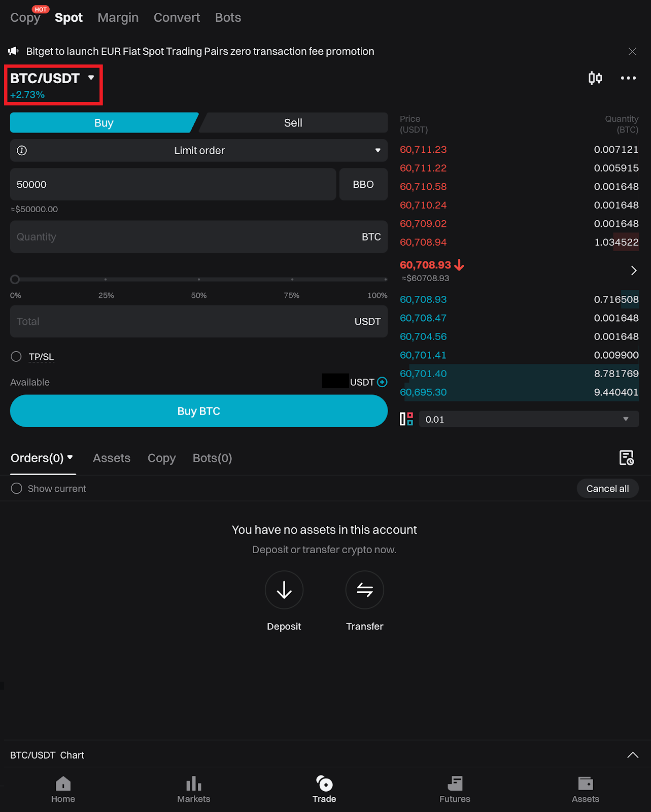Switch to the Copy trading tab

coord(25,17)
